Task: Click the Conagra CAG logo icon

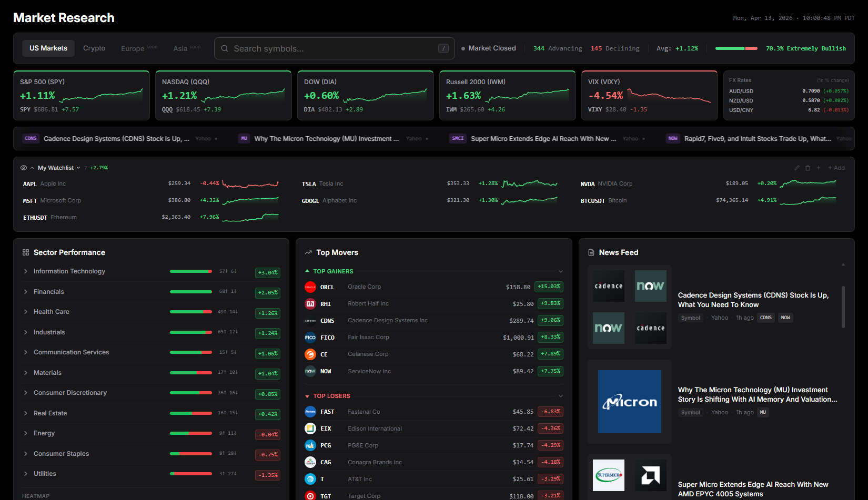Action: (x=310, y=462)
